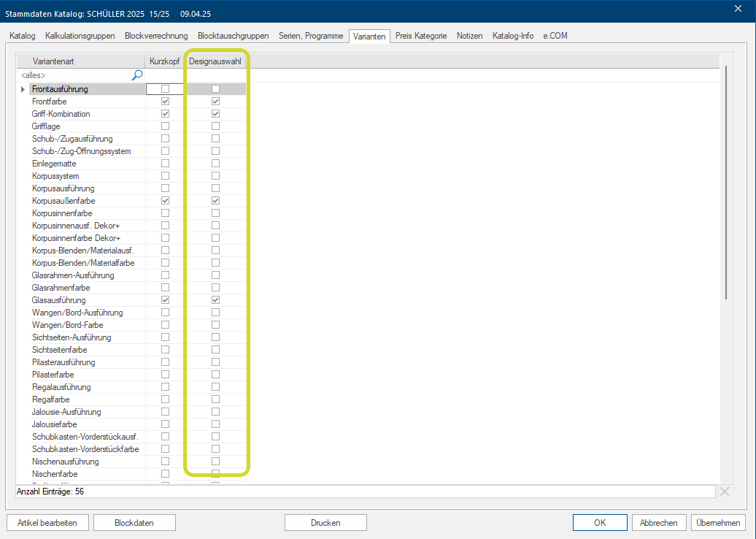Viewport: 756px width, 539px height.
Task: Click the X icon beside entry count bar
Action: click(724, 492)
